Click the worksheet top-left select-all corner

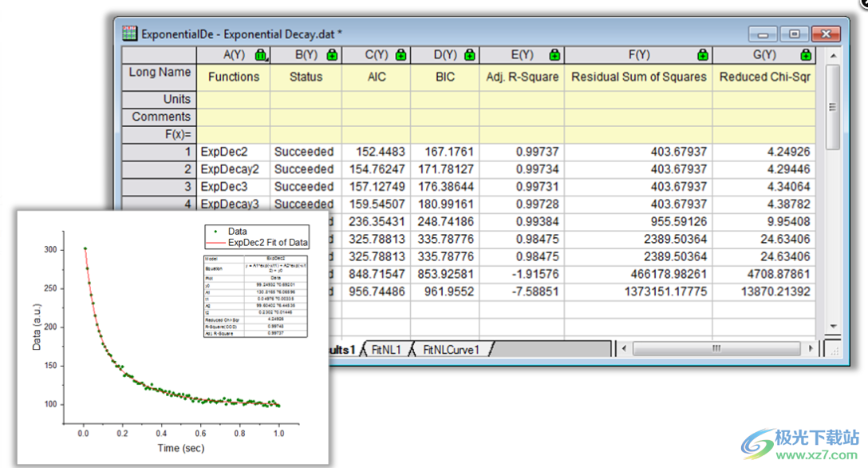160,55
